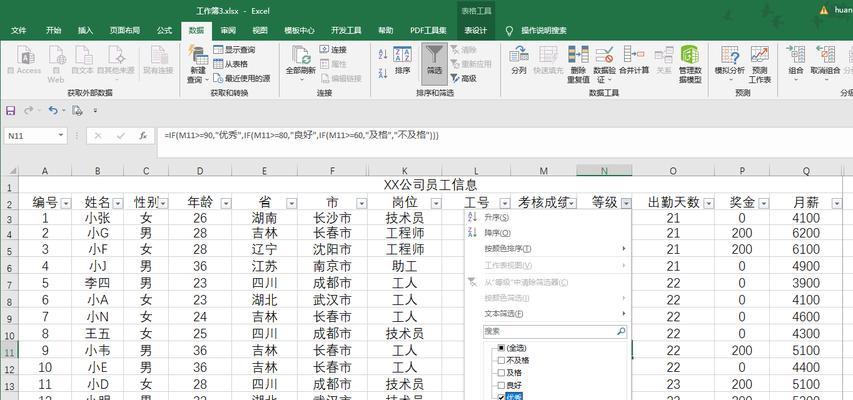
Task: Open the 数据验证 dropdown
Action: [608, 80]
